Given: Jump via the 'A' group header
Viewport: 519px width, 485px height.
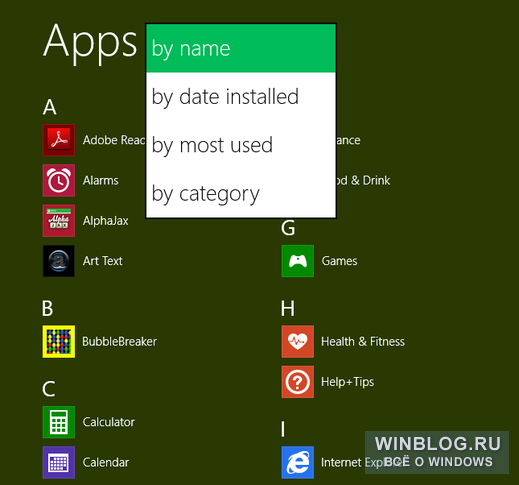Looking at the screenshot, I should (x=50, y=107).
